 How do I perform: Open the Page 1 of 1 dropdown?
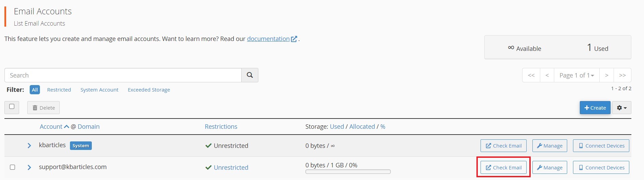(576, 75)
